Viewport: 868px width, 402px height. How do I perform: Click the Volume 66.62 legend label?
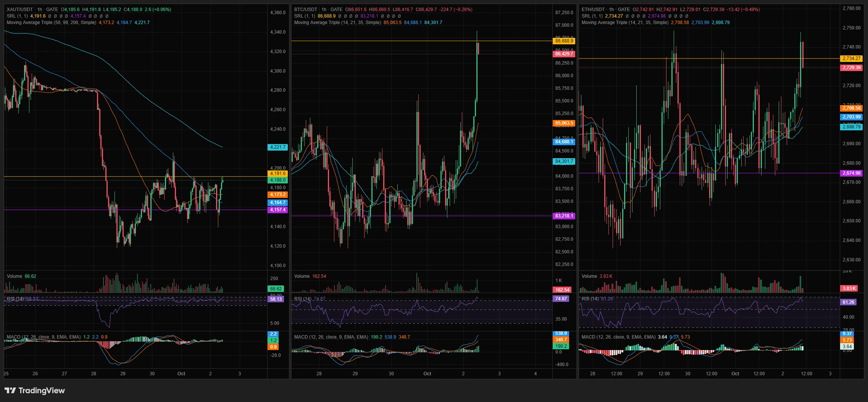(x=21, y=276)
